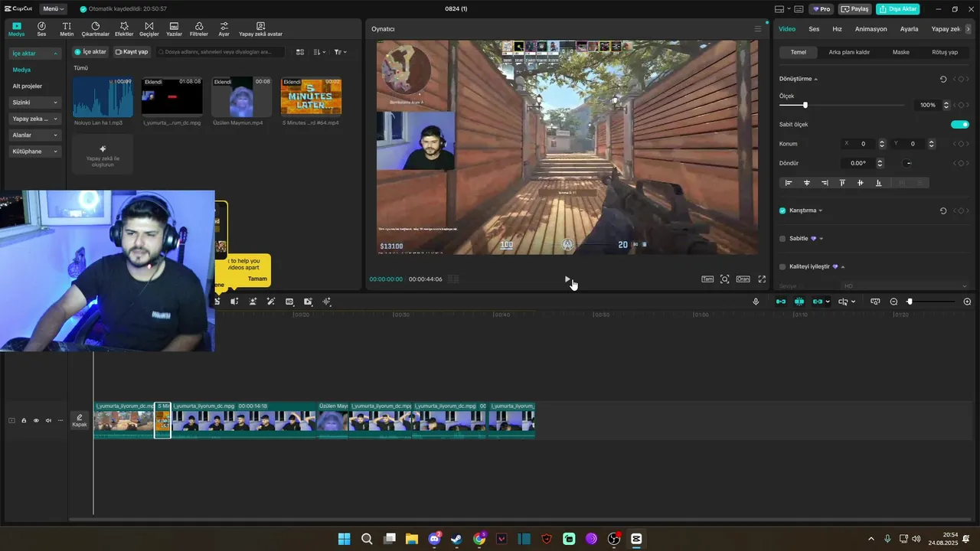The height and width of the screenshot is (551, 980).
Task: Click the Kapak cover edit button
Action: (x=80, y=420)
